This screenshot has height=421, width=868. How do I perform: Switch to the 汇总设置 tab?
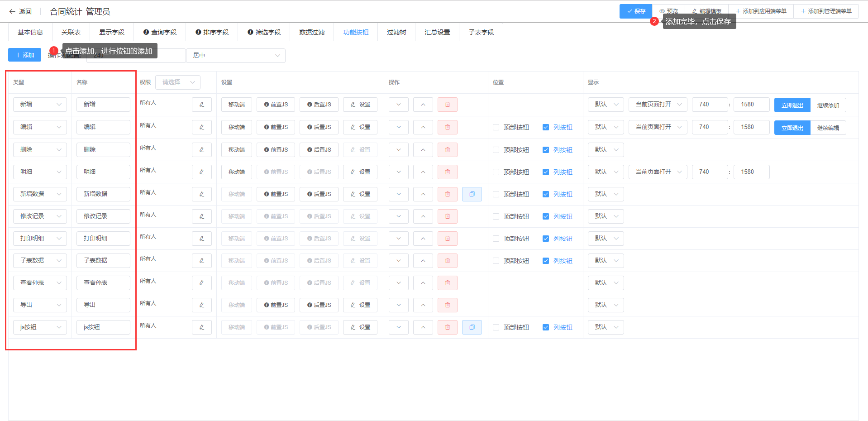pos(437,32)
